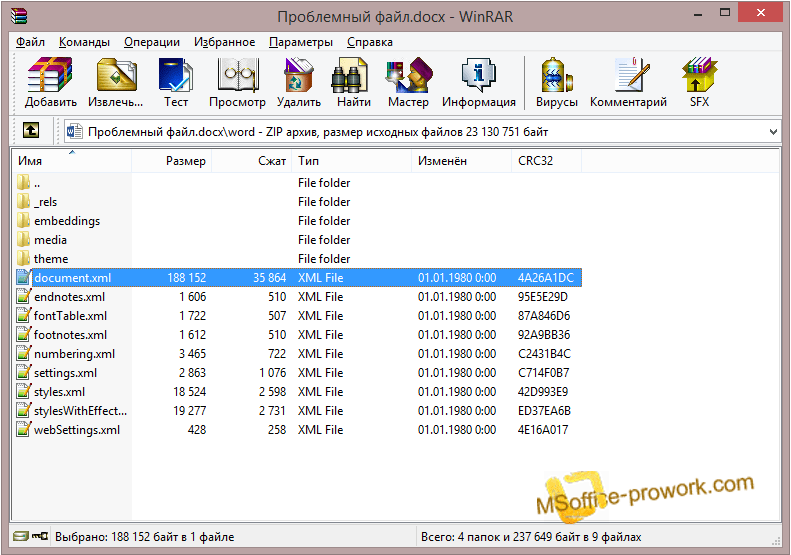Click the archive path address field
The image size is (791, 555).
[x=422, y=132]
